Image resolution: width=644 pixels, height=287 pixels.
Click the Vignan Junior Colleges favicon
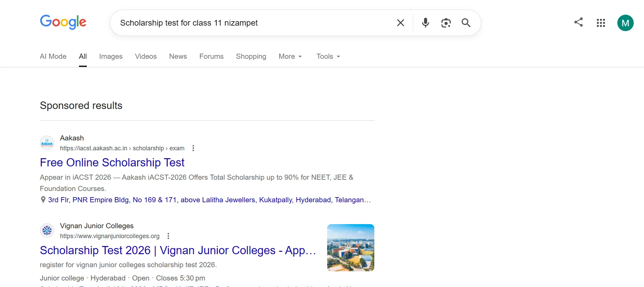pos(47,231)
